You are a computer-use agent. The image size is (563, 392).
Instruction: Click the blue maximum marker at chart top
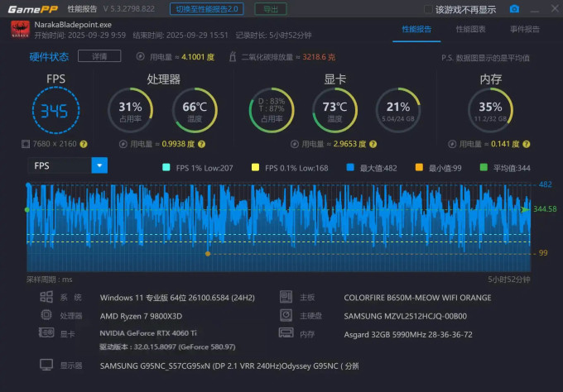(28, 184)
